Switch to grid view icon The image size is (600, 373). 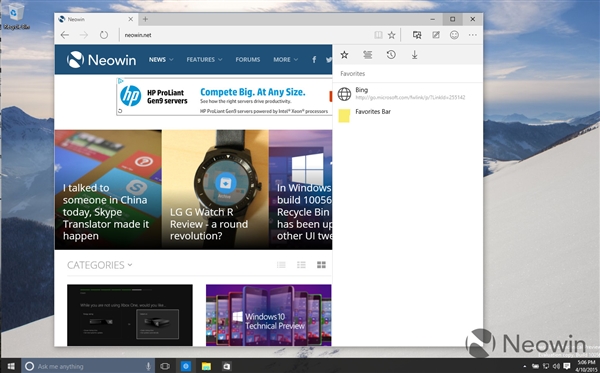coord(321,265)
